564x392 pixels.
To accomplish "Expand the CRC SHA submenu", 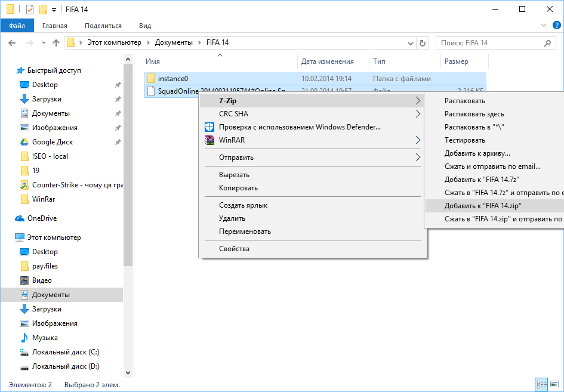I will 418,113.
